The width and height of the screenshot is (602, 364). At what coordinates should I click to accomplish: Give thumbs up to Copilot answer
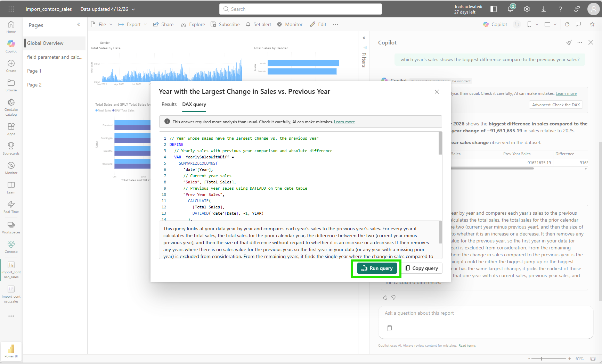pos(385,297)
